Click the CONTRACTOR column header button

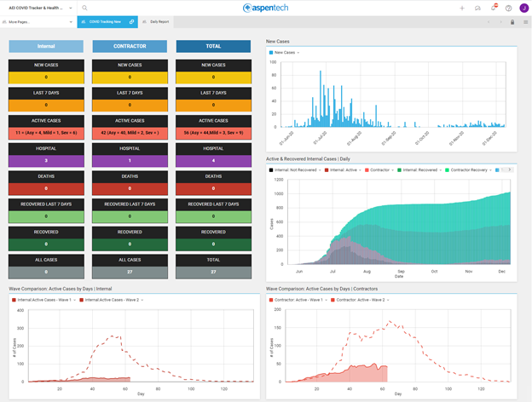130,46
